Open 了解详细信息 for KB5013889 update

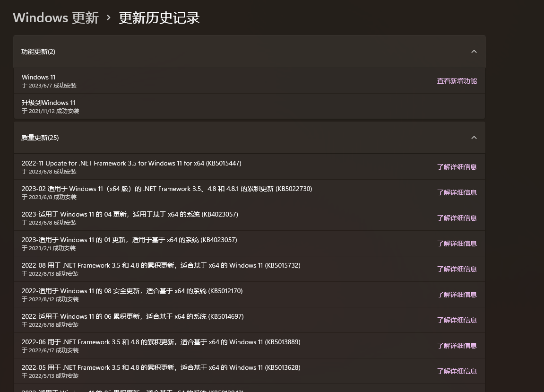point(457,346)
